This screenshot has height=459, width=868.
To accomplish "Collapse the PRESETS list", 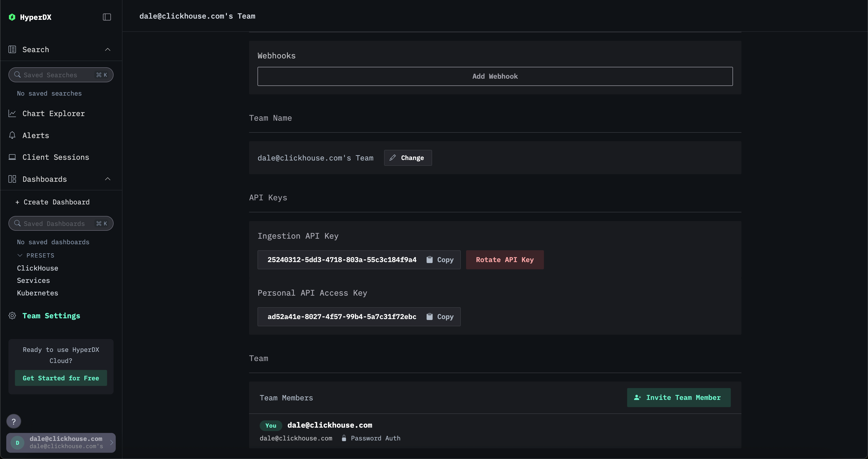I will pos(20,255).
